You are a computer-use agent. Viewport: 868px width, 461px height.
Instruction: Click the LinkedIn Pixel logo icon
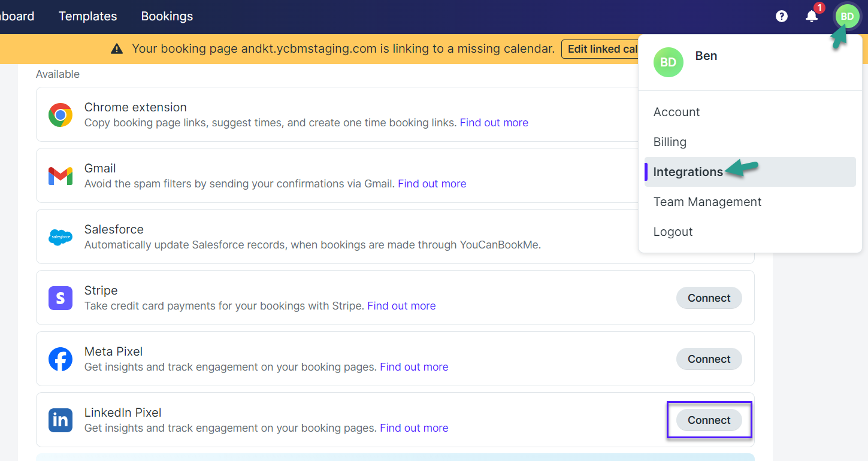tap(61, 420)
